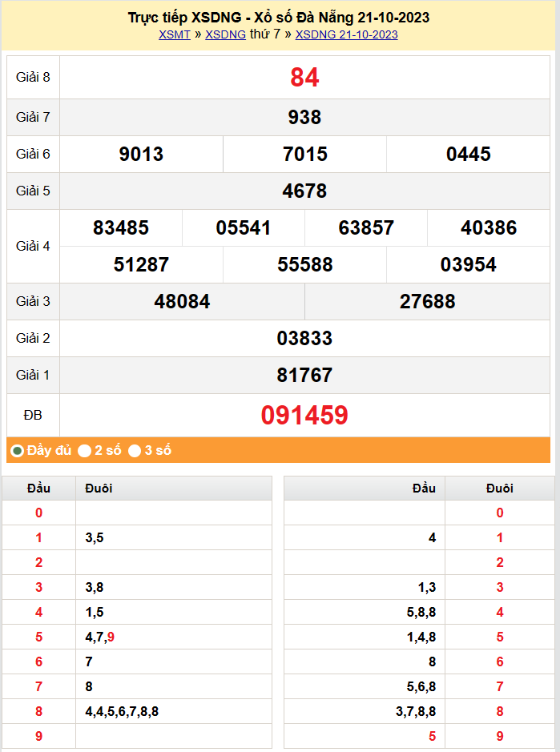
Task: Select the Giải 4 number 55588
Action: tap(304, 265)
